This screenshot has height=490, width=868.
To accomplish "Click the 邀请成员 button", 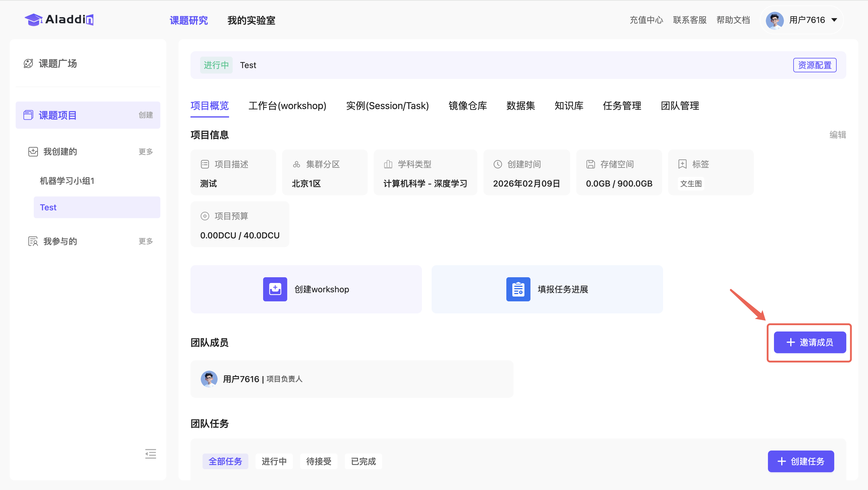I will 810,342.
